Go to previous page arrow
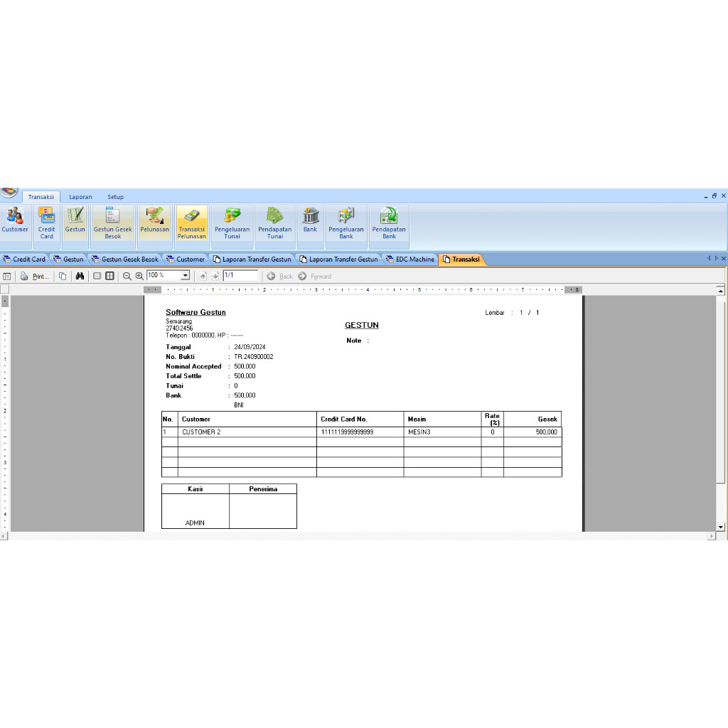Viewport: 728px width, 728px height. tap(203, 277)
